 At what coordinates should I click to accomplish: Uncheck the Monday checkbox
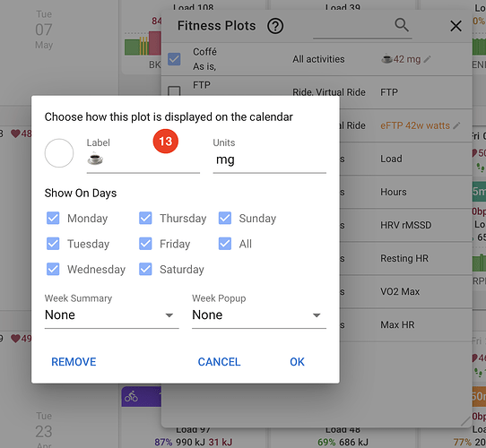(53, 218)
